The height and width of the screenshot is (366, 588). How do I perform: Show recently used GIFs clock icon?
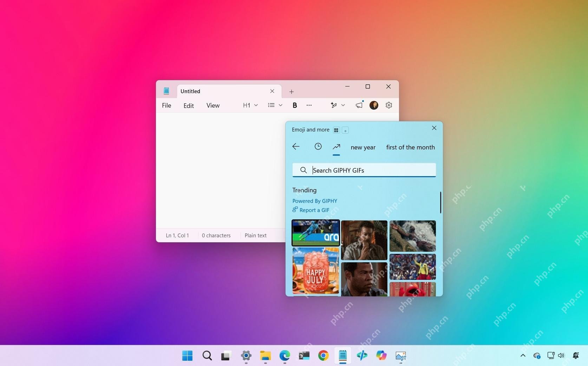pyautogui.click(x=318, y=147)
